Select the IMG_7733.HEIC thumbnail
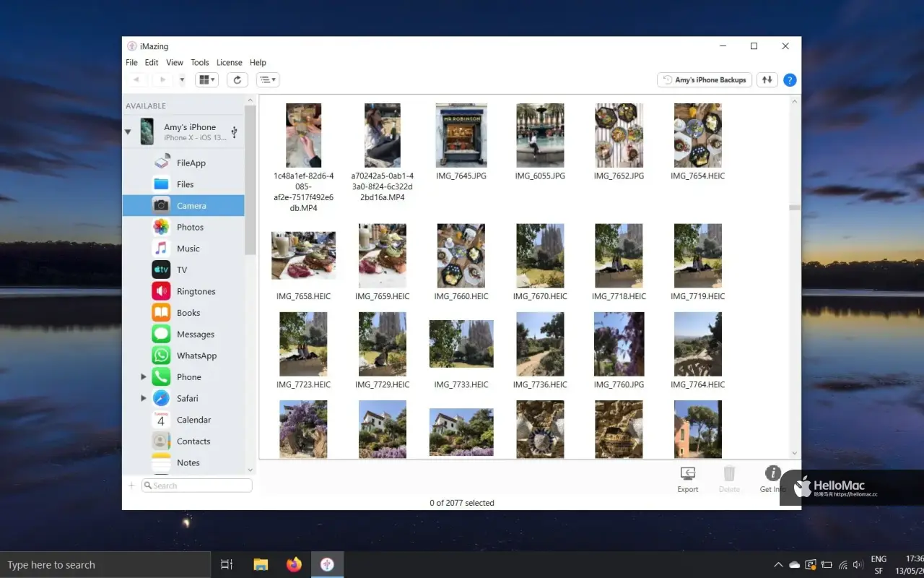Image resolution: width=924 pixels, height=578 pixels. pos(461,344)
